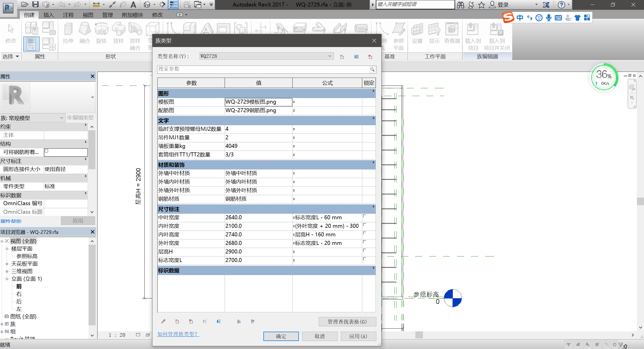The image size is (644, 349).
Task: Delete the current type with the red-X icon
Action: [370, 57]
